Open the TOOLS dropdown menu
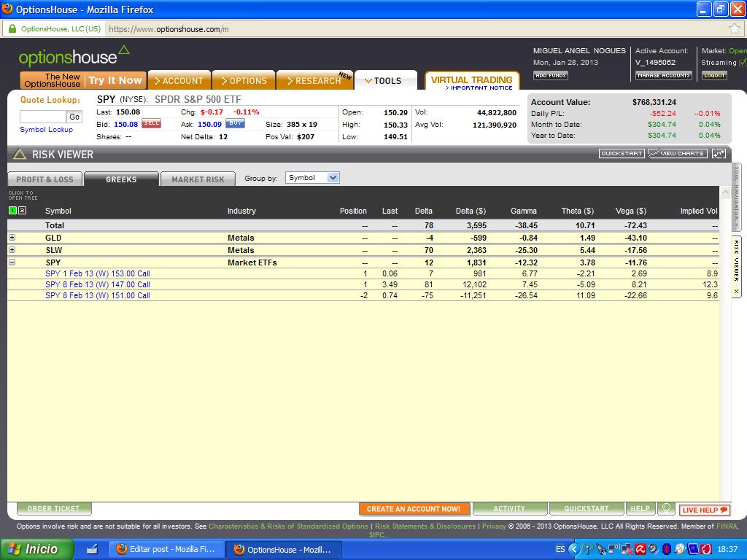This screenshot has height=560, width=747. point(385,80)
